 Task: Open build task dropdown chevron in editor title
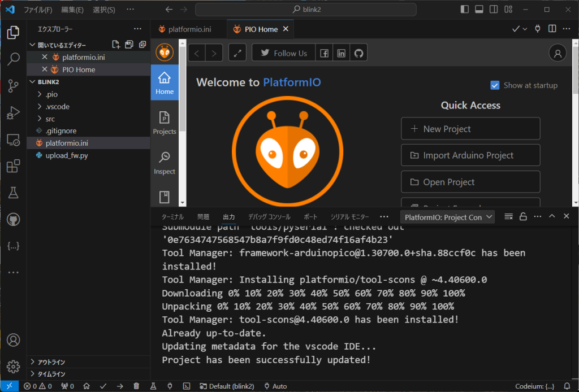click(525, 29)
